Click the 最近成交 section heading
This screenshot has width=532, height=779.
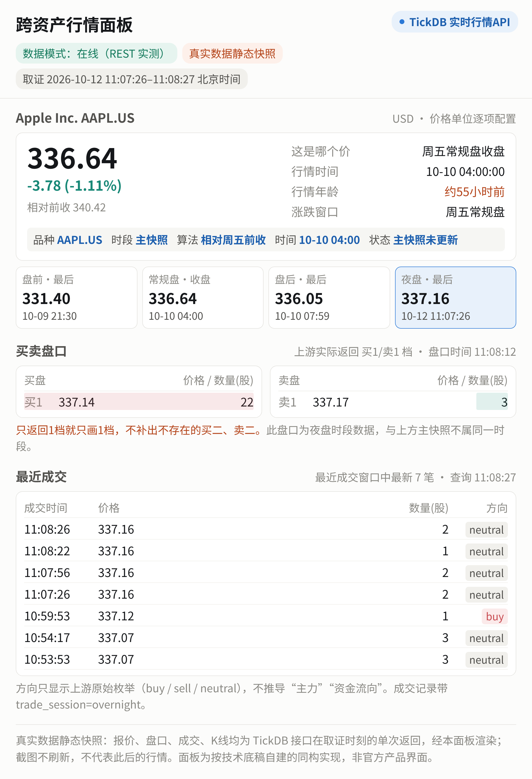41,477
